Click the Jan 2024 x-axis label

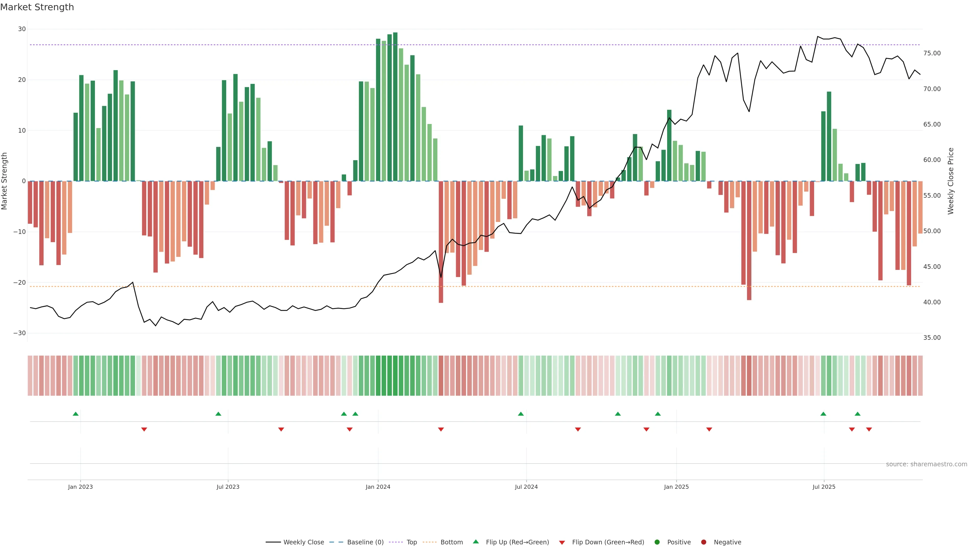pyautogui.click(x=378, y=487)
